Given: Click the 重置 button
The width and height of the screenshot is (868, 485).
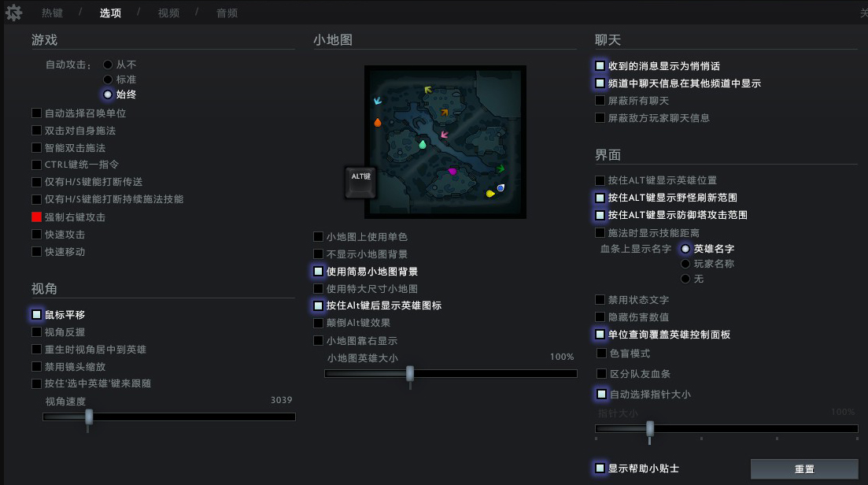Looking at the screenshot, I should (x=804, y=469).
